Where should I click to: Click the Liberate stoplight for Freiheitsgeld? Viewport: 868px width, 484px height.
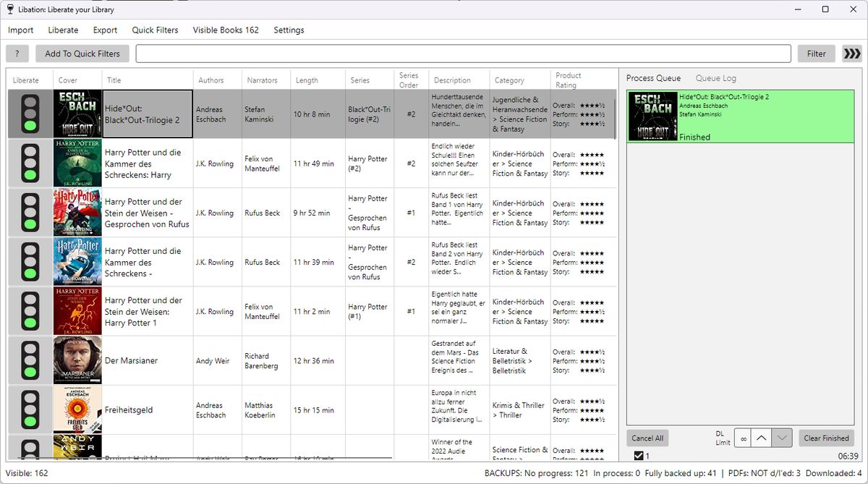coord(30,409)
